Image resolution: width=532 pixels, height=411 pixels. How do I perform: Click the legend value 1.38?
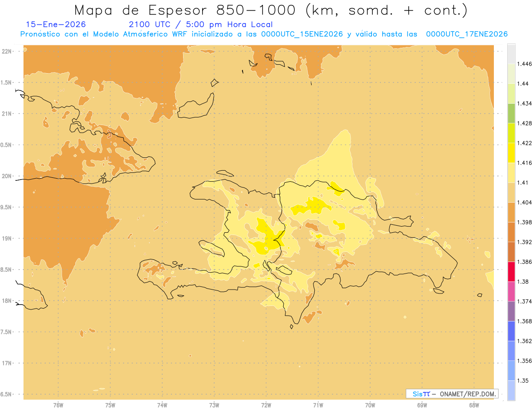pos(523,282)
